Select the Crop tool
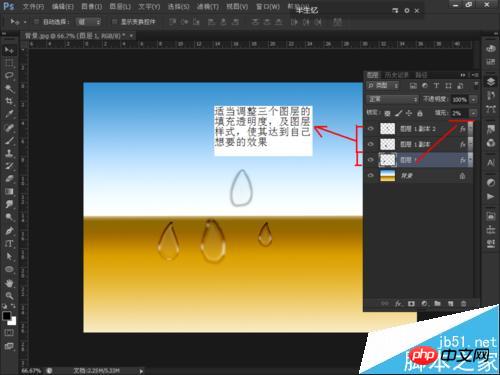 (x=9, y=101)
